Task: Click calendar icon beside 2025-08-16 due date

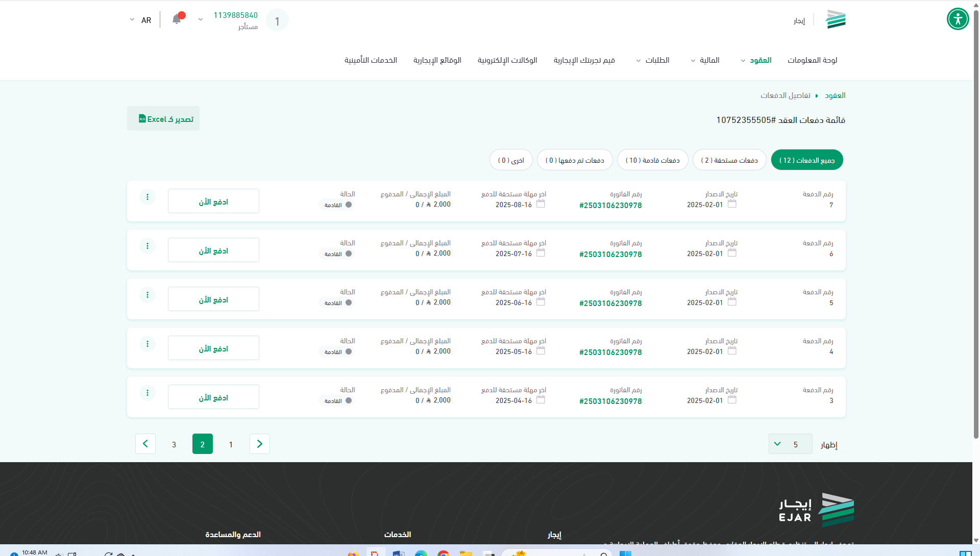Action: [x=541, y=204]
